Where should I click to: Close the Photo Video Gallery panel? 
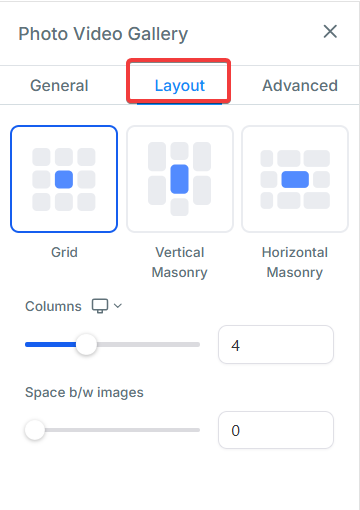[x=330, y=32]
